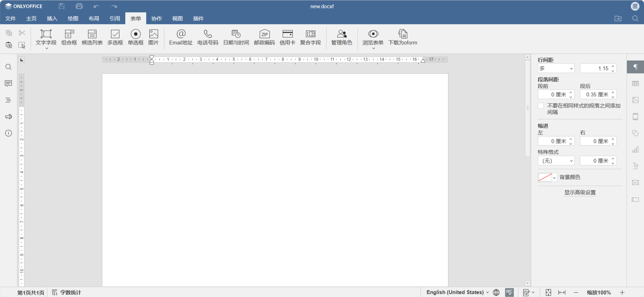This screenshot has width=644, height=297.
Task: Click the cut scissors icon
Action: [x=22, y=33]
